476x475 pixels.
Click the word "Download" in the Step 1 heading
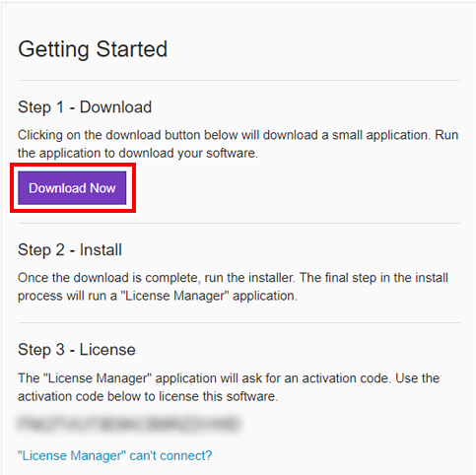click(x=115, y=107)
